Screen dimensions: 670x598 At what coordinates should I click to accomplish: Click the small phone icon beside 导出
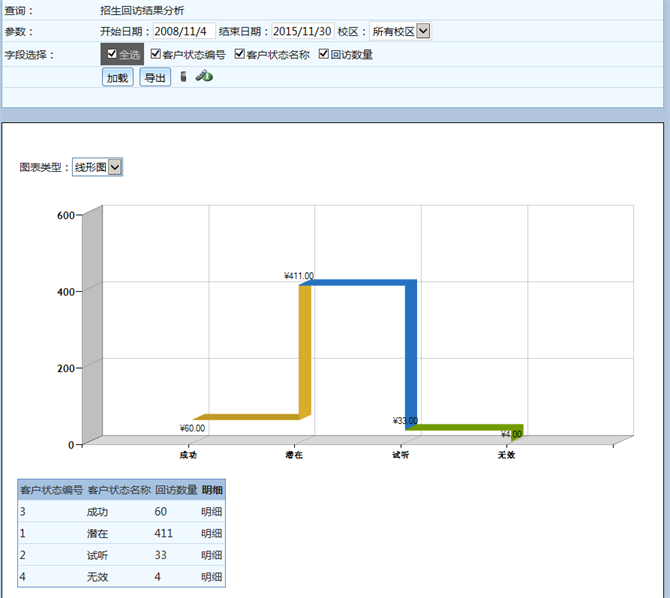click(x=183, y=76)
